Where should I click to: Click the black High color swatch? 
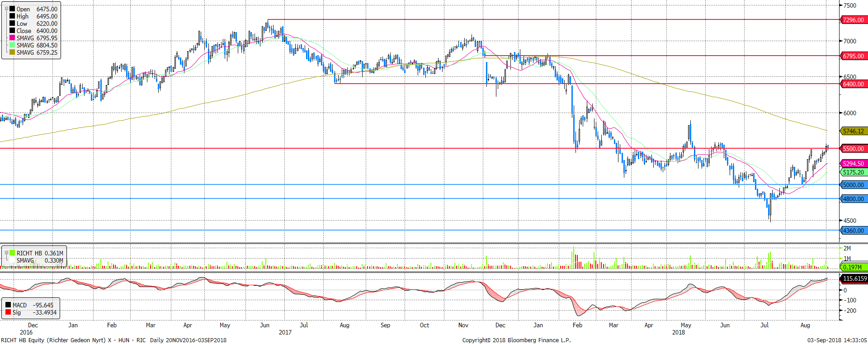click(x=12, y=16)
